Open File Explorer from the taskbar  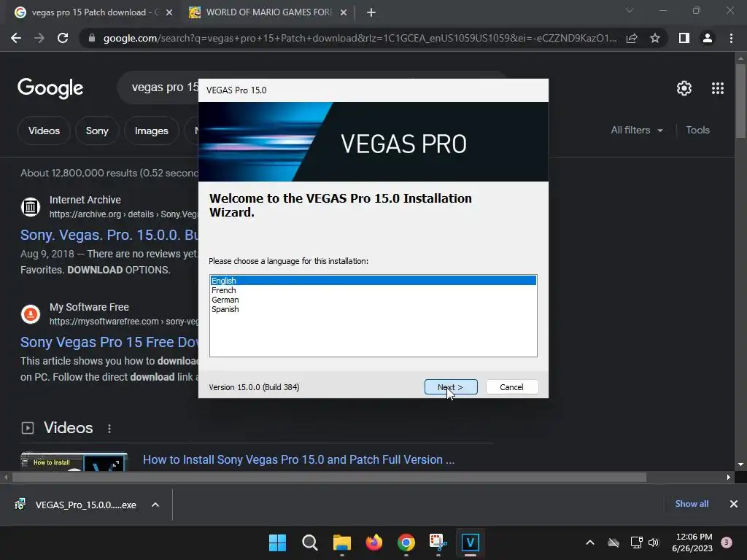pos(341,542)
